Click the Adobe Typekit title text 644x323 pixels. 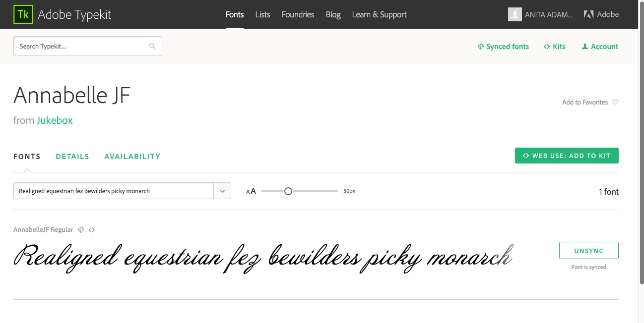74,15
